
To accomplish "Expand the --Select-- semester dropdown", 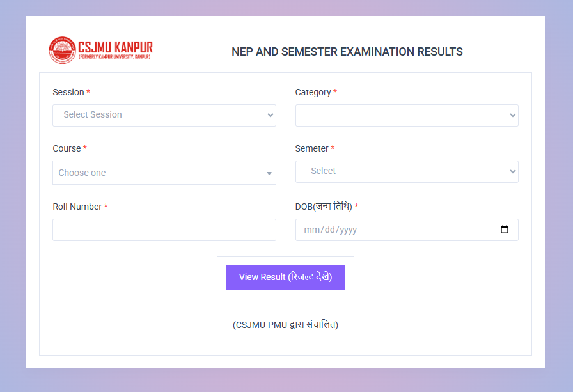I will click(x=407, y=171).
